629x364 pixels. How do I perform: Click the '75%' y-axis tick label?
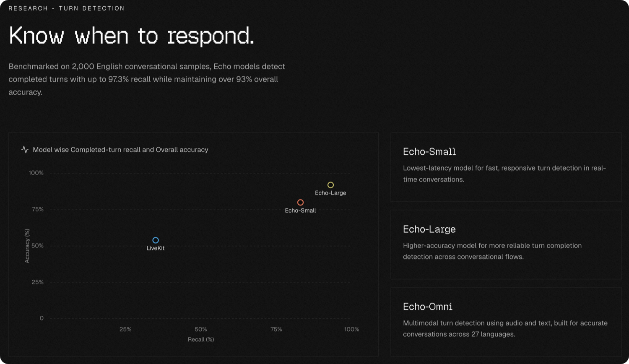click(38, 209)
